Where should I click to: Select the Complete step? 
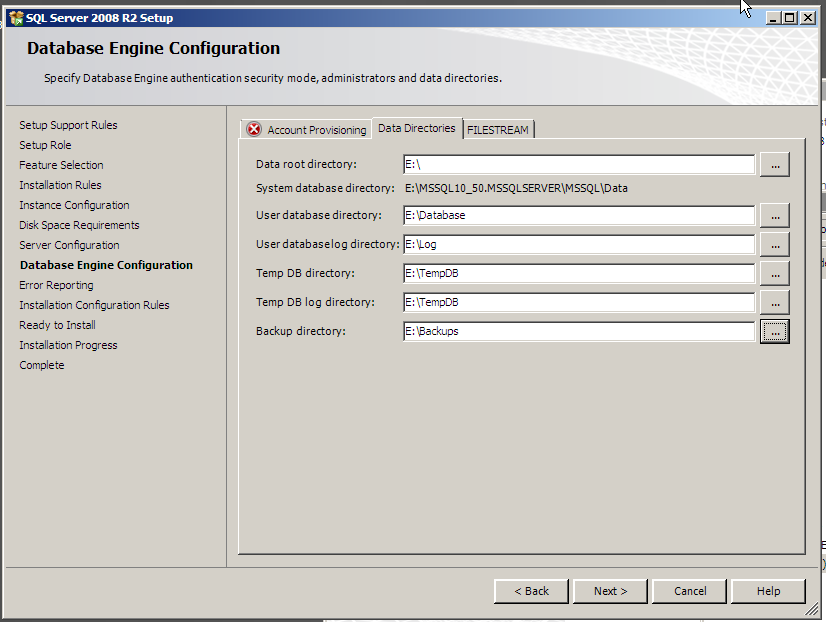(x=42, y=365)
